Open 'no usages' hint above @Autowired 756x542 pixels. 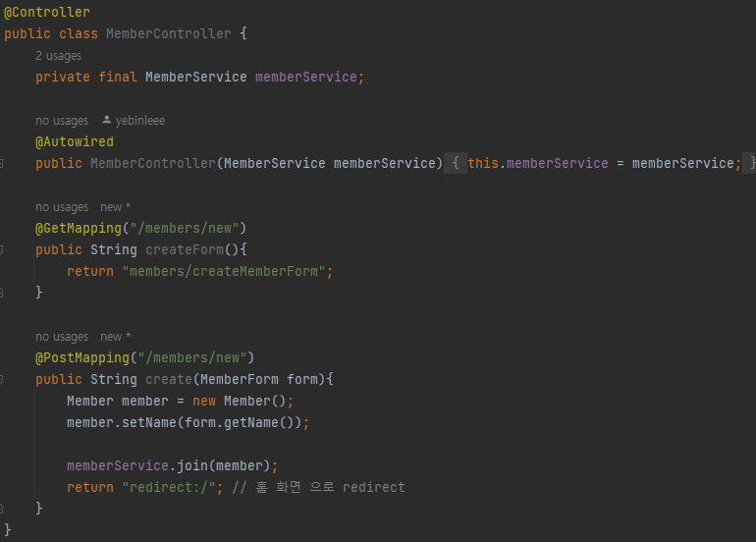[x=62, y=121]
